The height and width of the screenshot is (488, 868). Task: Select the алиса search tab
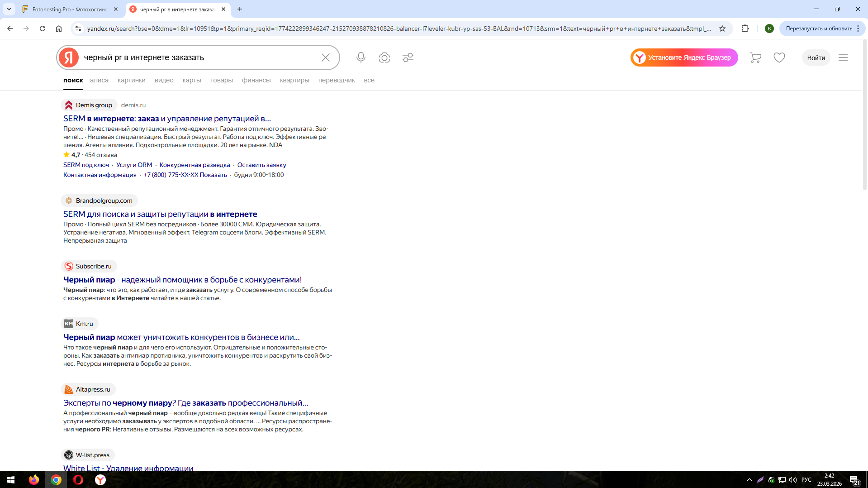(x=100, y=80)
